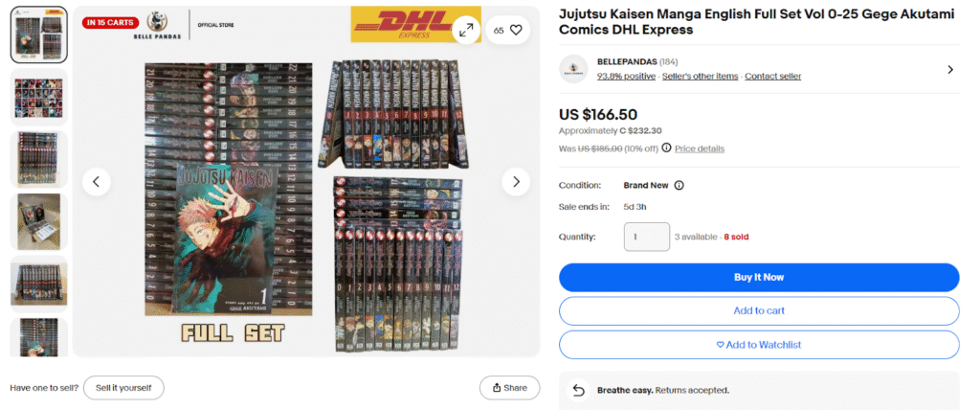
Task: Open the Price details link
Action: (700, 148)
